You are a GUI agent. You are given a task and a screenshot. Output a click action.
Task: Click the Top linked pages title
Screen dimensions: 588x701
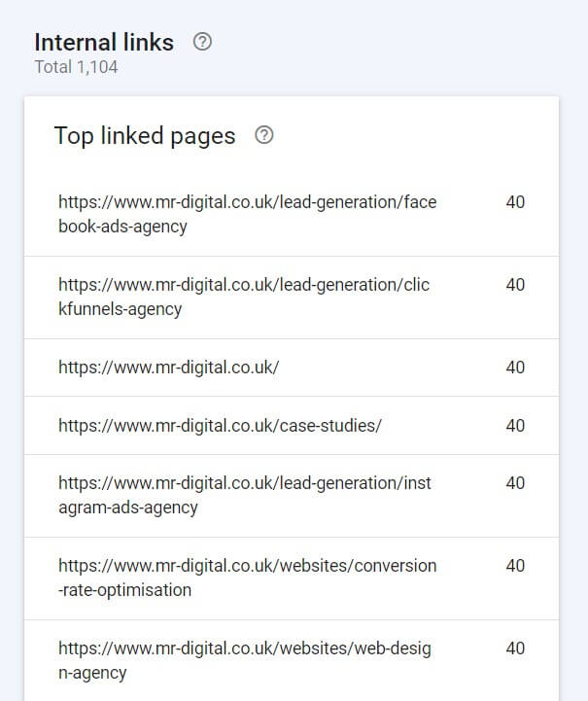[144, 135]
